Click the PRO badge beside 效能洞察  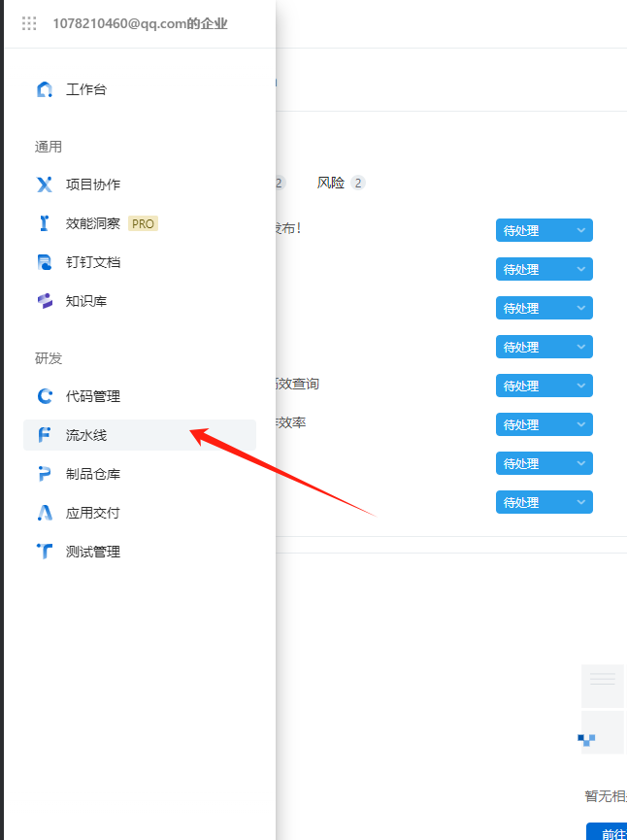click(x=143, y=223)
